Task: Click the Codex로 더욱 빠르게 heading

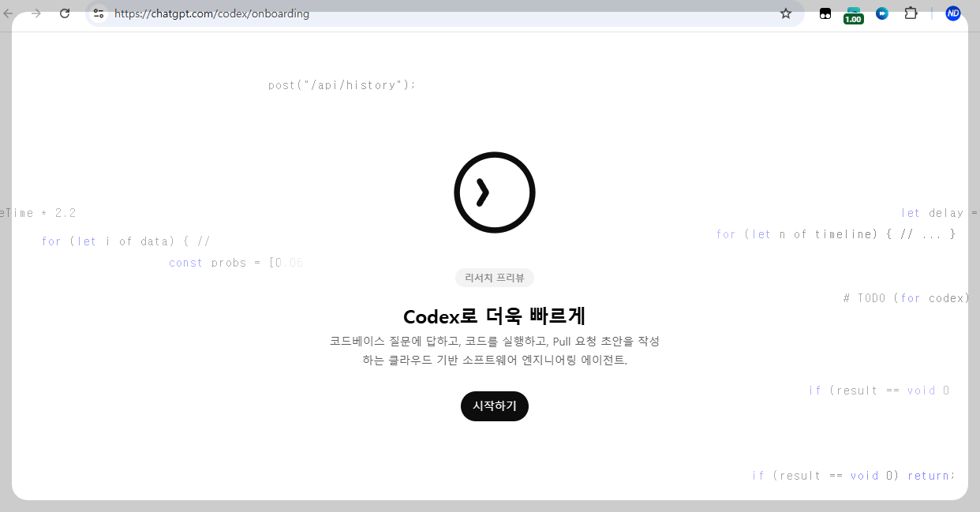Action: [x=495, y=316]
